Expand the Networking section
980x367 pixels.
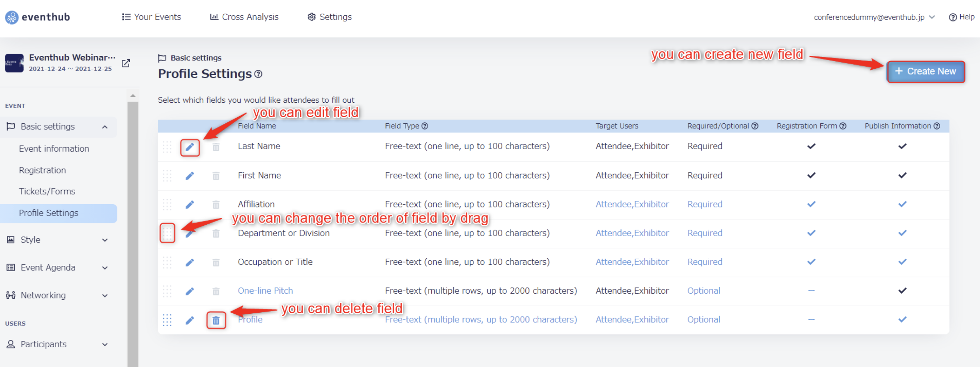105,295
